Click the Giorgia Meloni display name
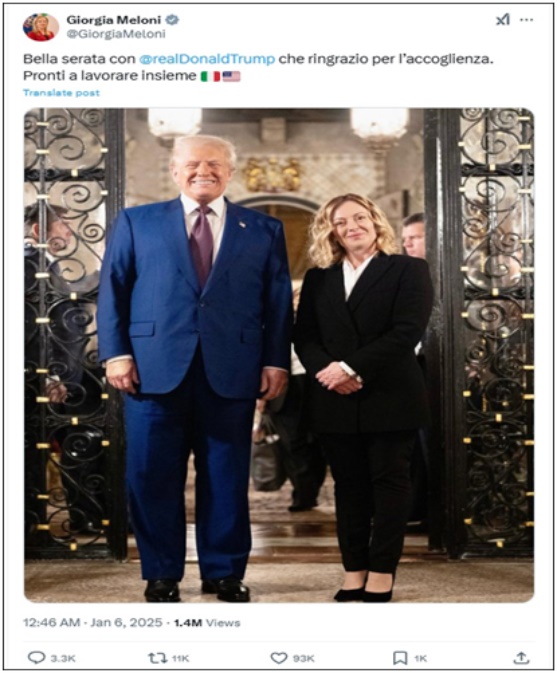This screenshot has width=557, height=673. tap(114, 20)
